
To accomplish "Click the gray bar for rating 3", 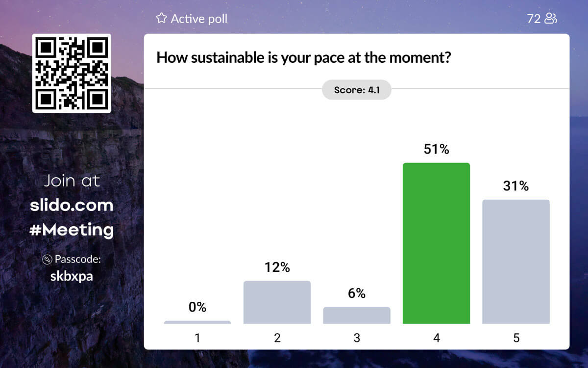I will [x=357, y=315].
